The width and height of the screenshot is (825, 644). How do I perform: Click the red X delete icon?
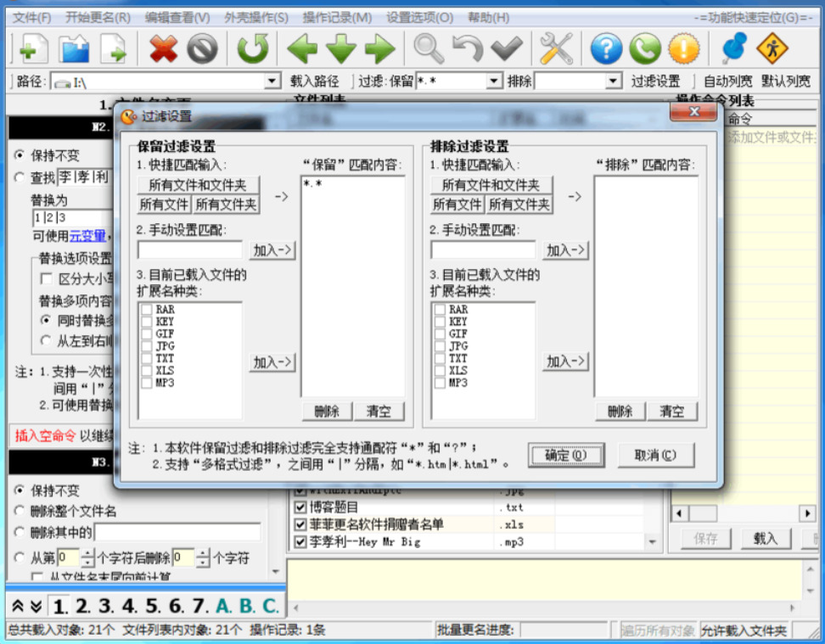click(164, 48)
